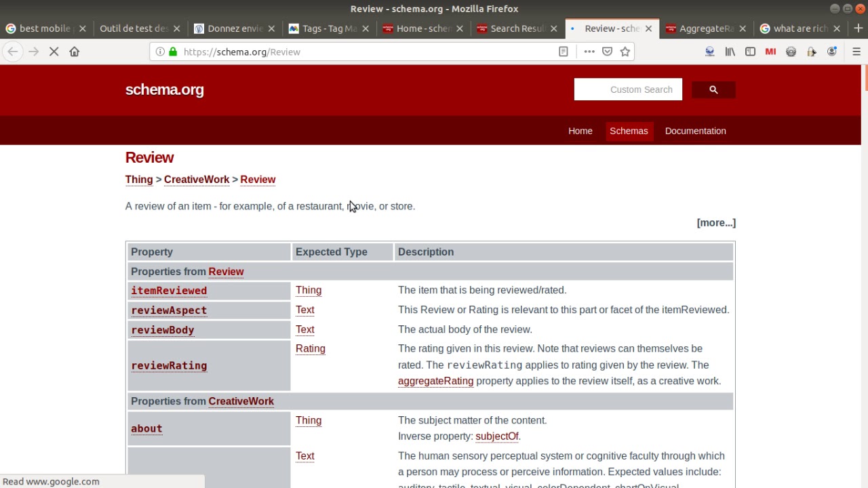Open the itemReviewed property link
868x488 pixels.
[169, 291]
